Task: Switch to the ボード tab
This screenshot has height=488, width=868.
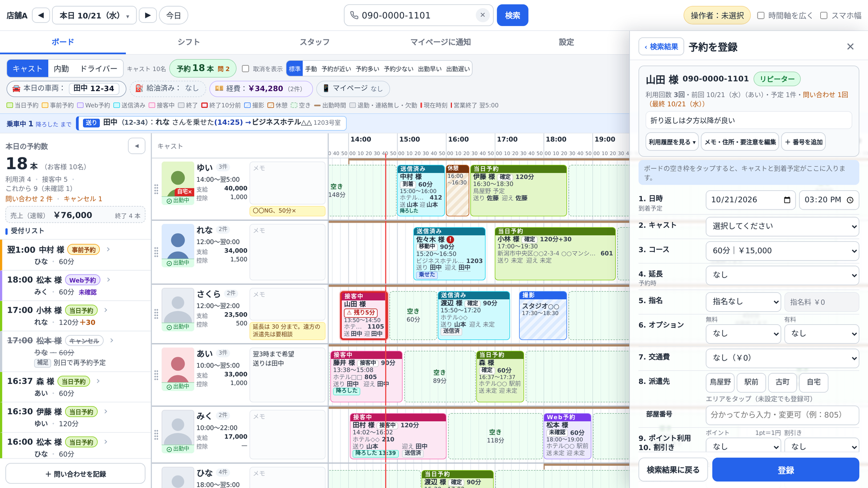Action: [x=63, y=42]
